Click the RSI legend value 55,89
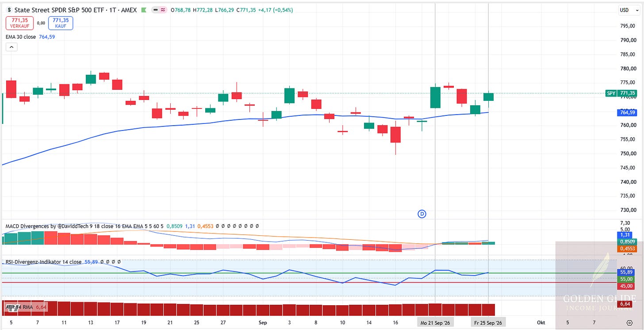This screenshot has height=330, width=644. click(90, 262)
